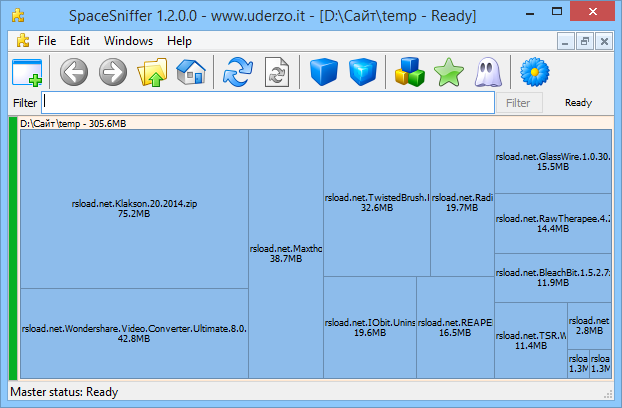Close the inner child window
622x408 pixels.
[604, 41]
